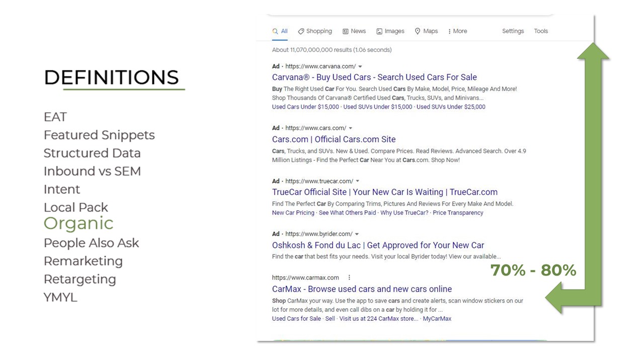
Task: Follow the Used SUVs Under $25,000 sitelink
Action: (x=451, y=107)
